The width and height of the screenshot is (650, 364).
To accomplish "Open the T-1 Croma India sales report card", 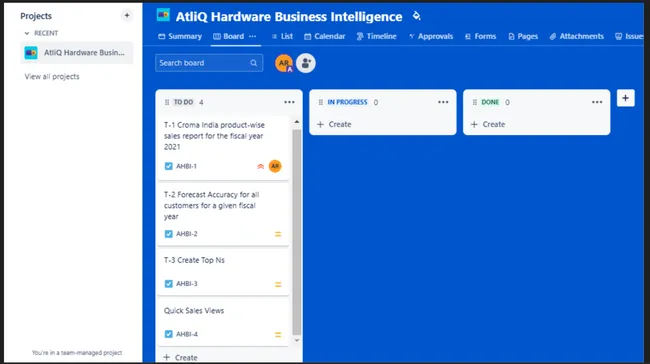I will click(x=223, y=148).
